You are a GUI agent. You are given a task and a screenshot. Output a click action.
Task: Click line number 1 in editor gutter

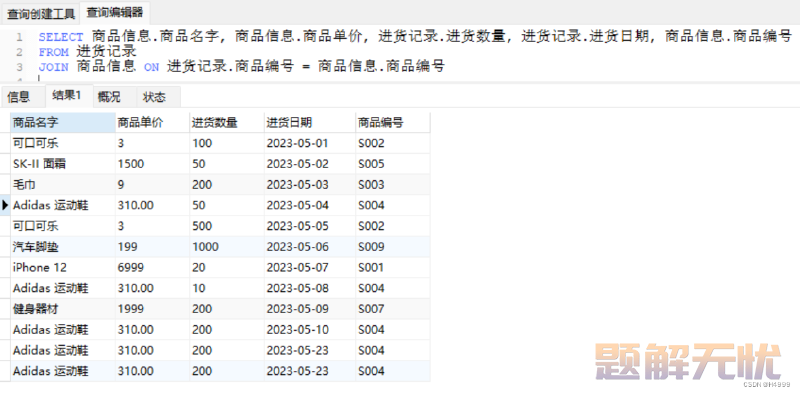pos(19,37)
